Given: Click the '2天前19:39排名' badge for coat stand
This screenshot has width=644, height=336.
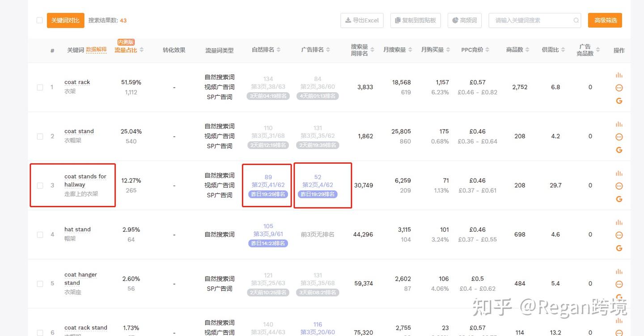Looking at the screenshot, I should (318, 145).
